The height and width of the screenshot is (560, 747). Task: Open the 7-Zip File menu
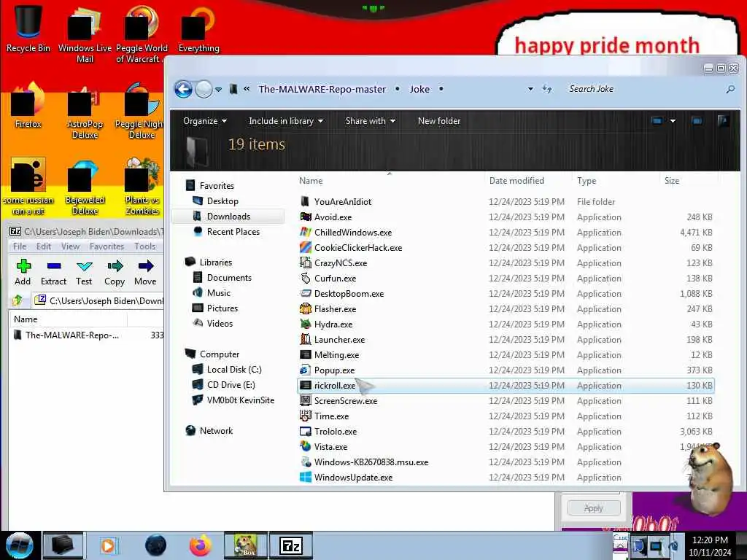(x=20, y=246)
